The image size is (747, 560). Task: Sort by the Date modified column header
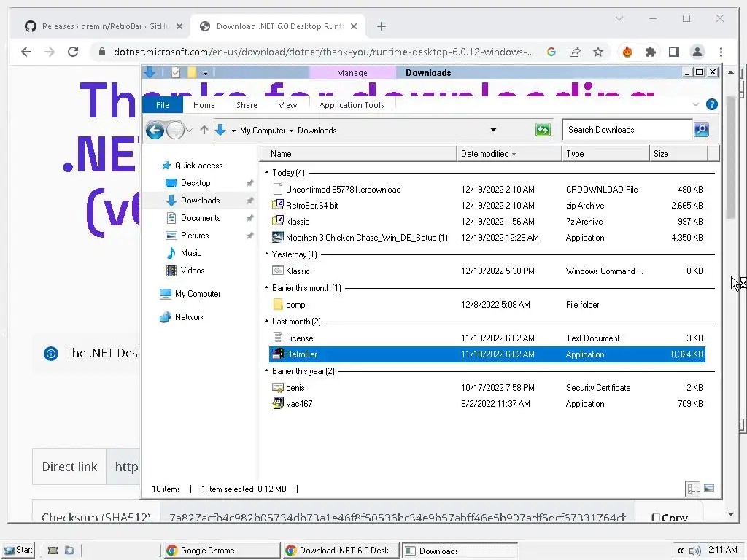(509, 154)
